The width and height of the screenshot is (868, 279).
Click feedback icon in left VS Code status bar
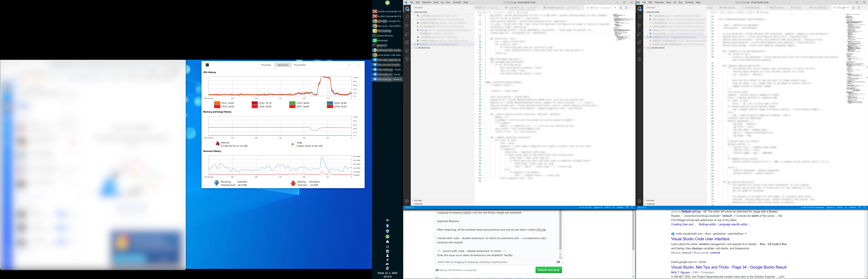pos(627,208)
